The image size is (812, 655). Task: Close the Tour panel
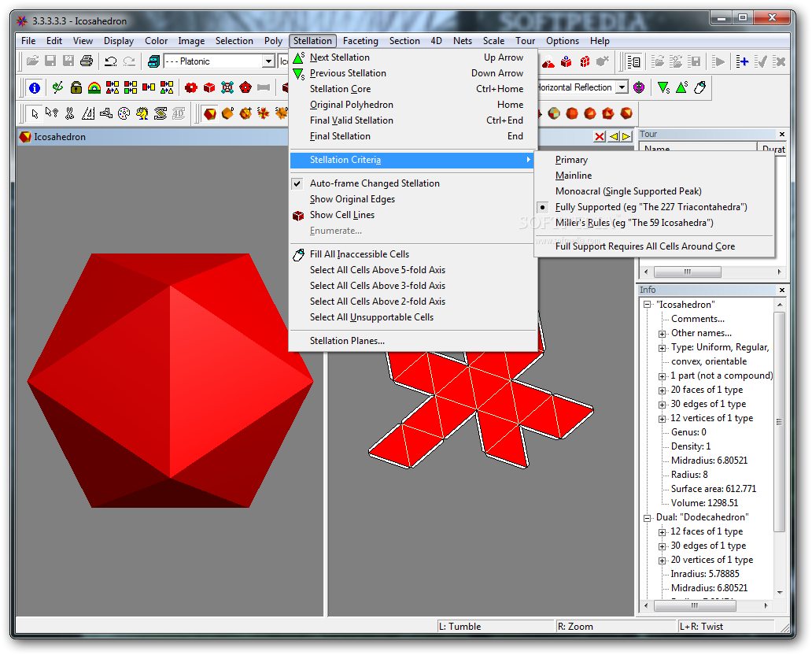[782, 134]
